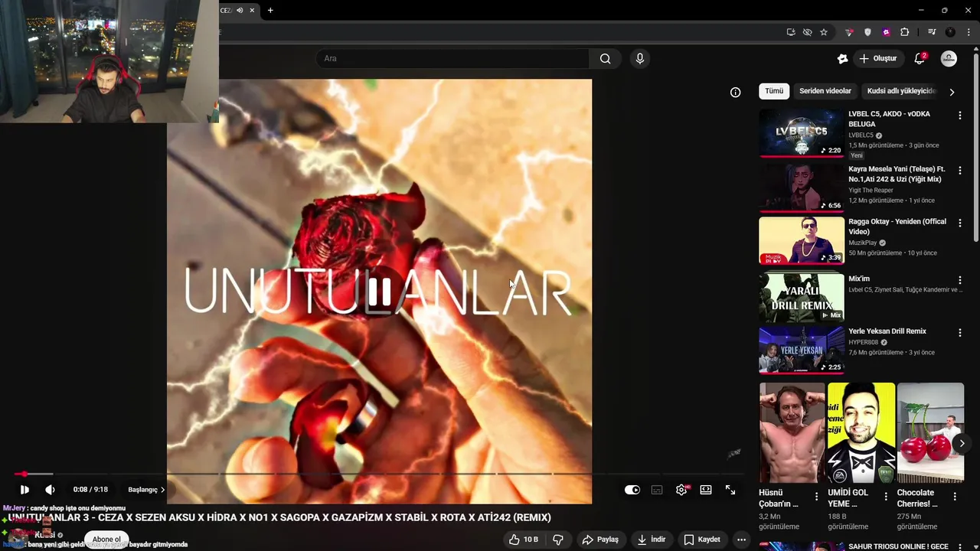Close the current CEZ browser tab
Image resolution: width=980 pixels, height=551 pixels.
click(x=252, y=10)
